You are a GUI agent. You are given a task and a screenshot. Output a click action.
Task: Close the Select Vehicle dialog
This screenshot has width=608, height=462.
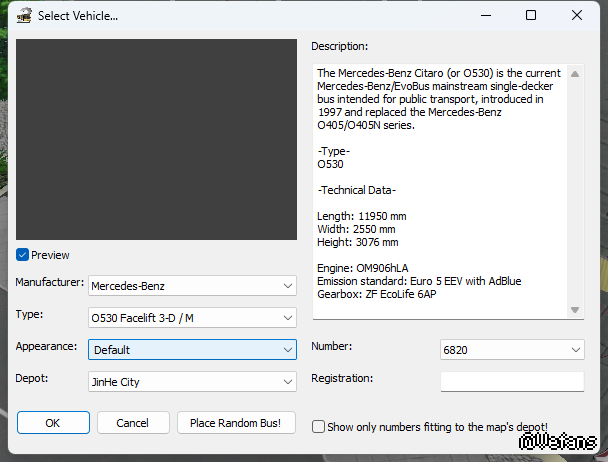click(578, 16)
